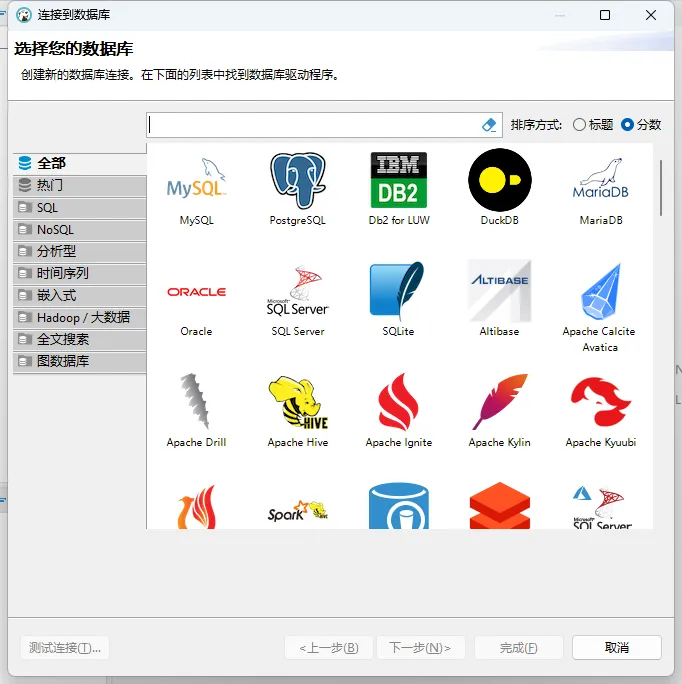Switch to the 热门 category
The height and width of the screenshot is (684, 682).
tap(79, 185)
